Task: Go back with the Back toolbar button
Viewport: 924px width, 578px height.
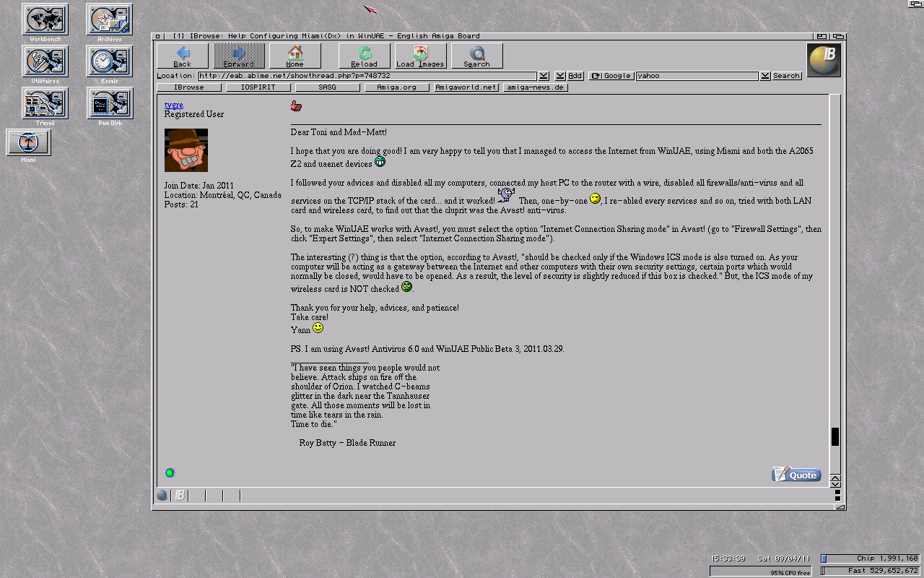Action: tap(183, 56)
